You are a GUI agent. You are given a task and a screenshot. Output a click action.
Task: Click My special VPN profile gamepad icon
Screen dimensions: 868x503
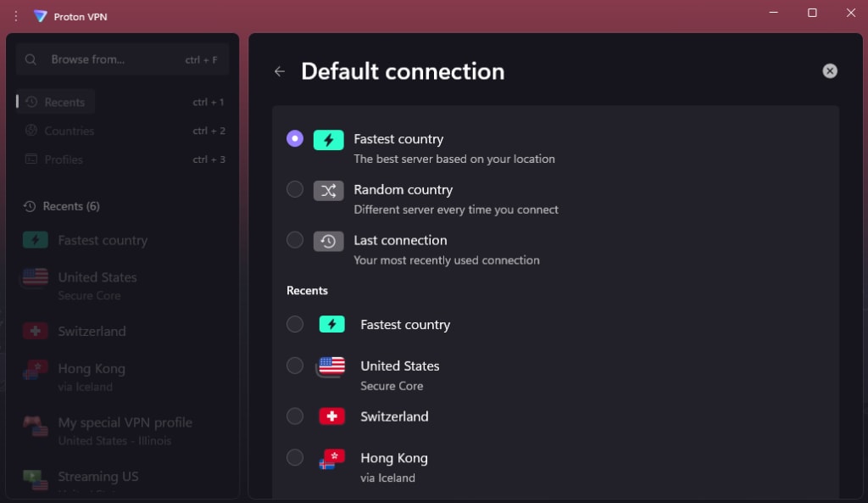(36, 426)
